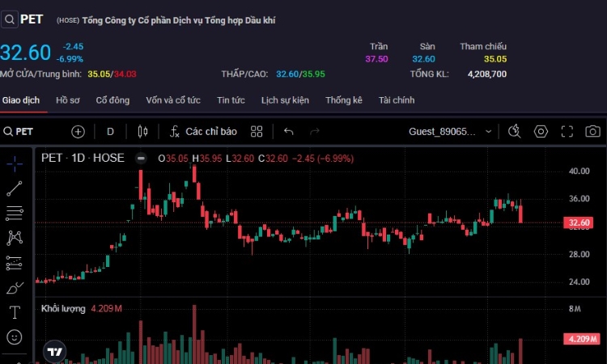Pick the XABCD pattern tool
The image size is (607, 364).
tap(15, 238)
